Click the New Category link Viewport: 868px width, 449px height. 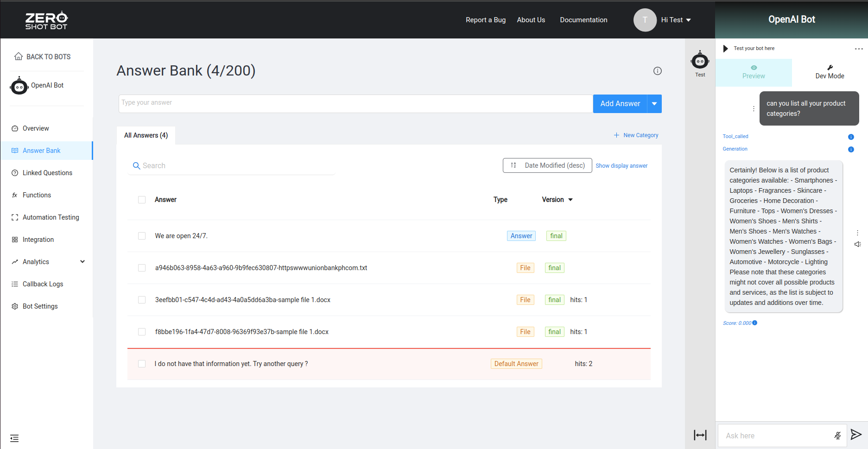[636, 135]
